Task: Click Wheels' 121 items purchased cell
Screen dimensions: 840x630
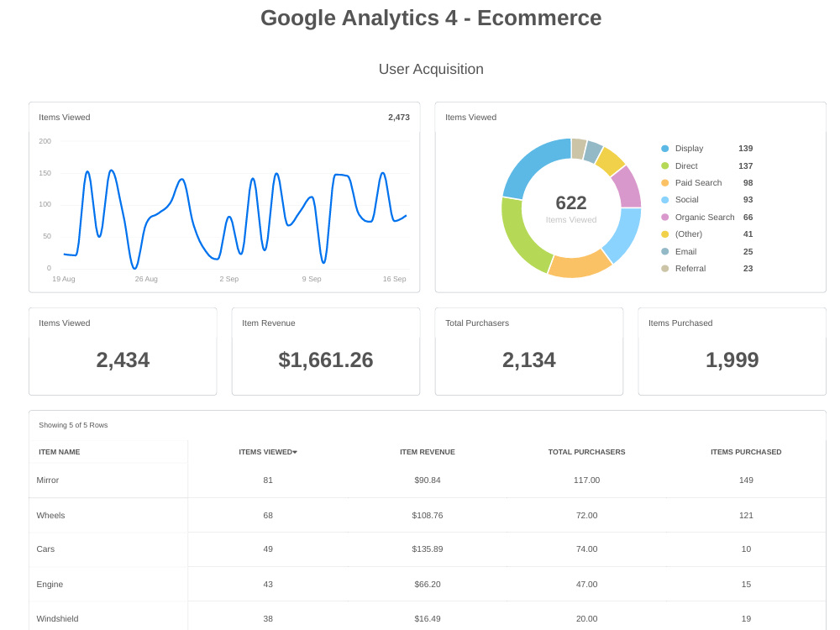Action: tap(746, 516)
